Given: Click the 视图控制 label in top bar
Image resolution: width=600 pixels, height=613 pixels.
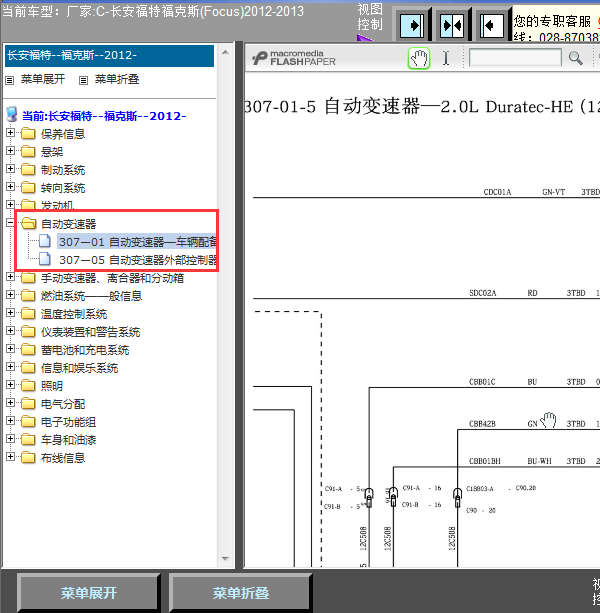Looking at the screenshot, I should [370, 17].
